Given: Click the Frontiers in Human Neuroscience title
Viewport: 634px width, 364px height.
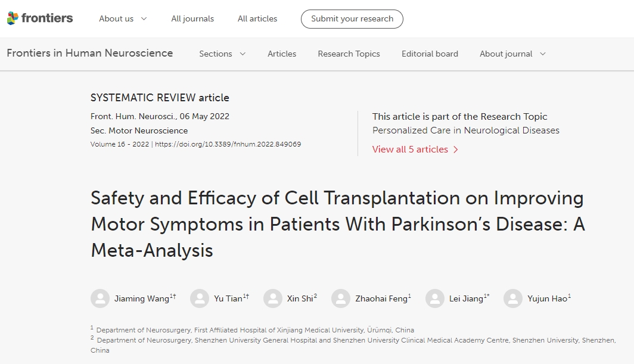Looking at the screenshot, I should click(90, 53).
